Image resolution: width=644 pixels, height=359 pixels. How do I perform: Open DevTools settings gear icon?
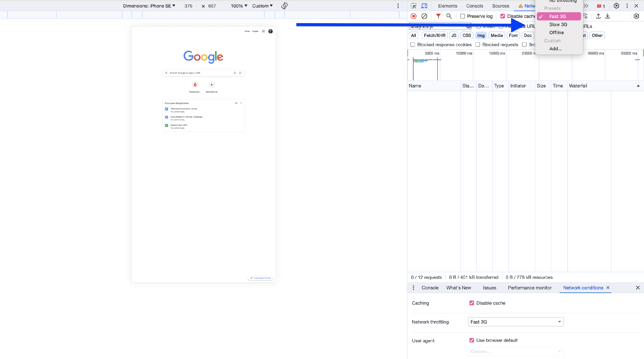tap(616, 6)
